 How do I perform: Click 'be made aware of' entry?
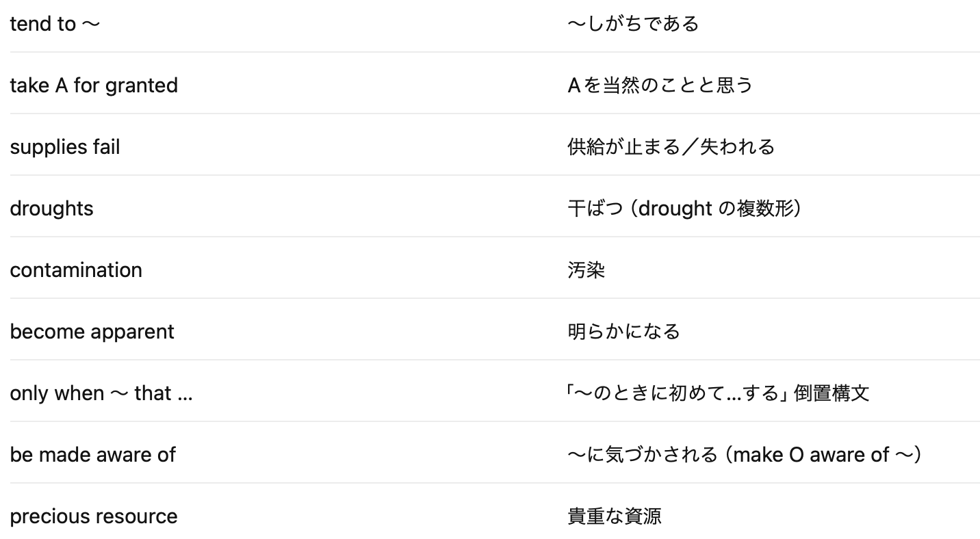pos(92,455)
